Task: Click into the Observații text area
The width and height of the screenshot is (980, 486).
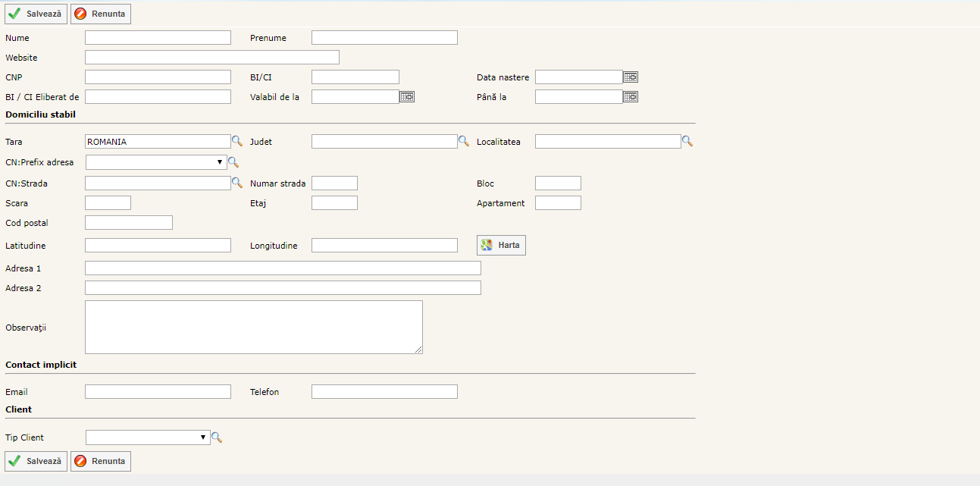Action: 253,327
